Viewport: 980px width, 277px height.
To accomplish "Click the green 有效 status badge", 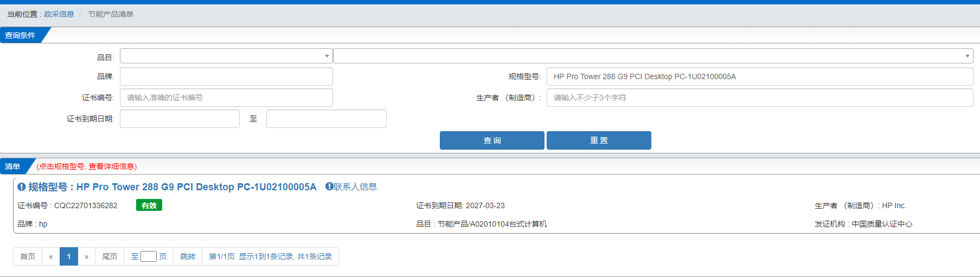I will click(149, 205).
